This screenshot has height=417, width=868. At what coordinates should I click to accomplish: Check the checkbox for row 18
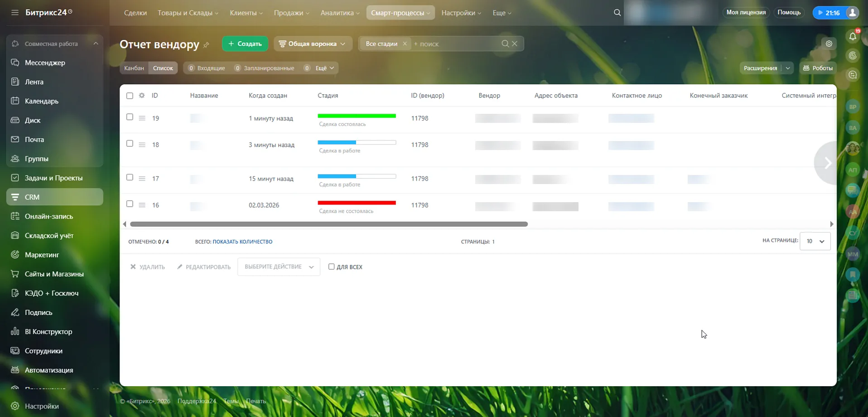tap(130, 144)
